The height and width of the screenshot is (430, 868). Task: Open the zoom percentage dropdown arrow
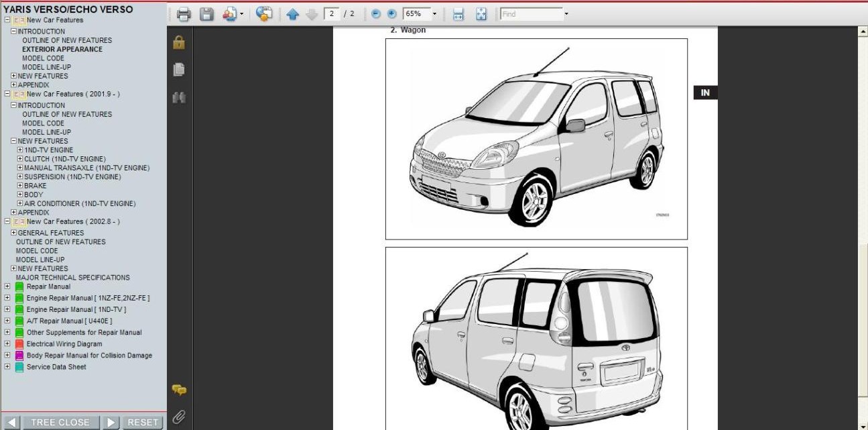434,14
